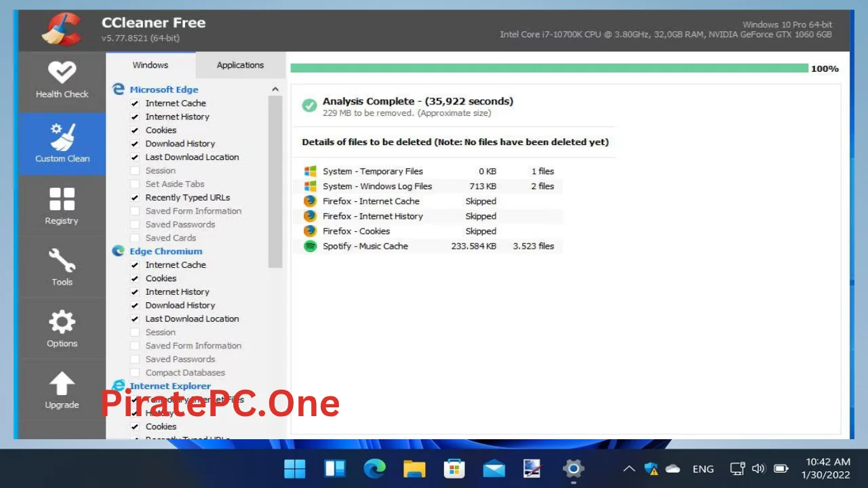Open the taskbar widgets panel
The image size is (868, 488).
(335, 468)
